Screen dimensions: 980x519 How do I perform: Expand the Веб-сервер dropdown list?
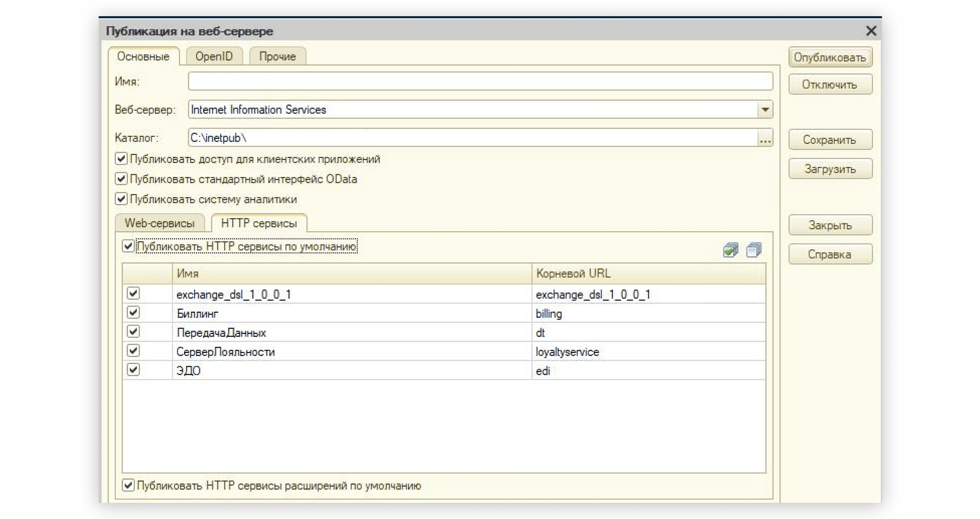tap(765, 110)
